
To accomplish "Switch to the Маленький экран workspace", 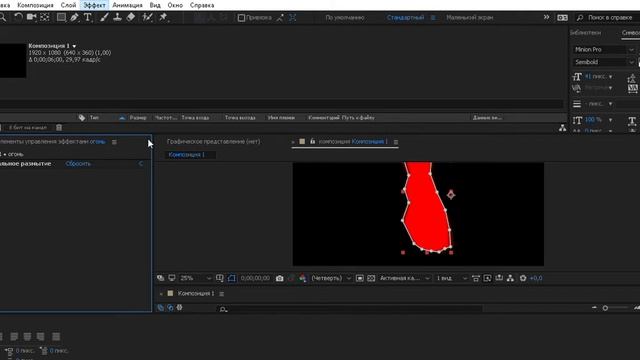I will click(x=470, y=18).
